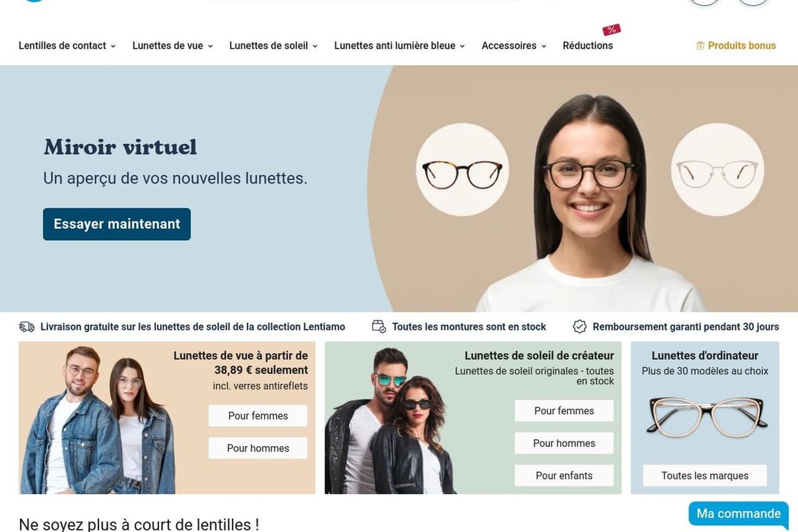
Task: Select the tortoise round glasses thumbnail
Action: pyautogui.click(x=462, y=170)
